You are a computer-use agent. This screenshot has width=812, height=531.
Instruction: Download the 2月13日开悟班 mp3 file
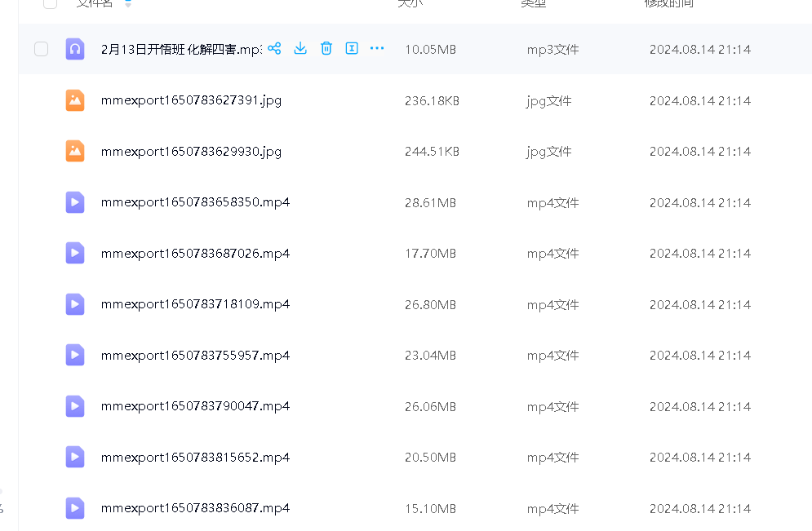[300, 49]
